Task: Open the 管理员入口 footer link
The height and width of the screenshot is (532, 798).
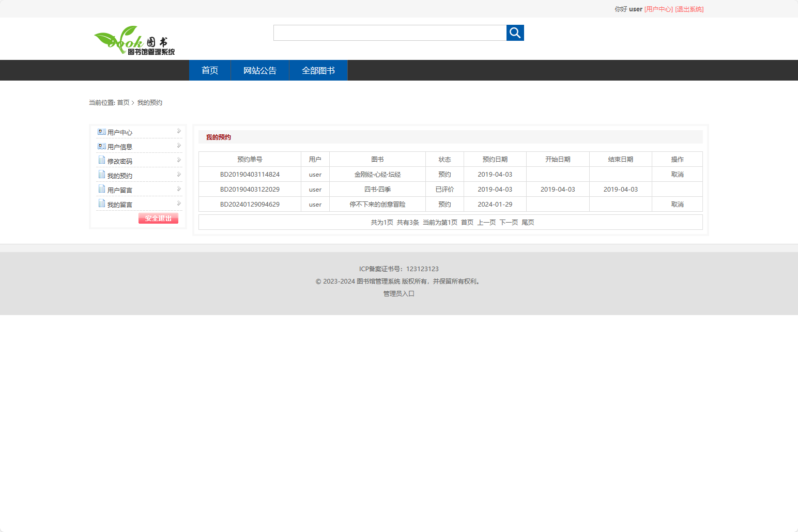Action: pyautogui.click(x=399, y=294)
